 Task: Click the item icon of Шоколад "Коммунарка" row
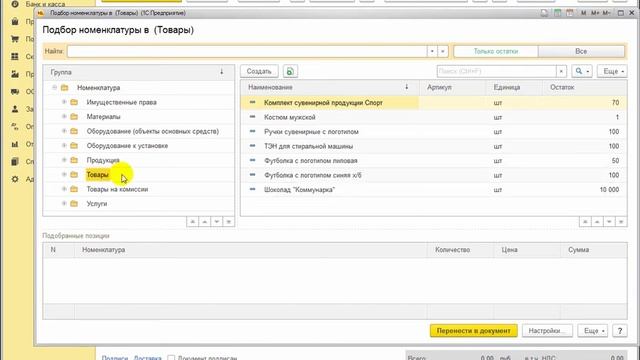click(252, 189)
